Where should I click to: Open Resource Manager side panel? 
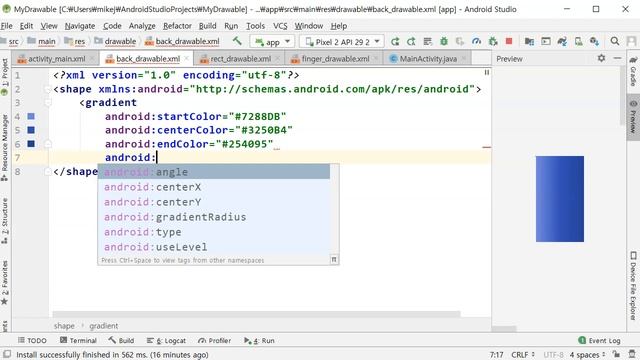[5, 147]
